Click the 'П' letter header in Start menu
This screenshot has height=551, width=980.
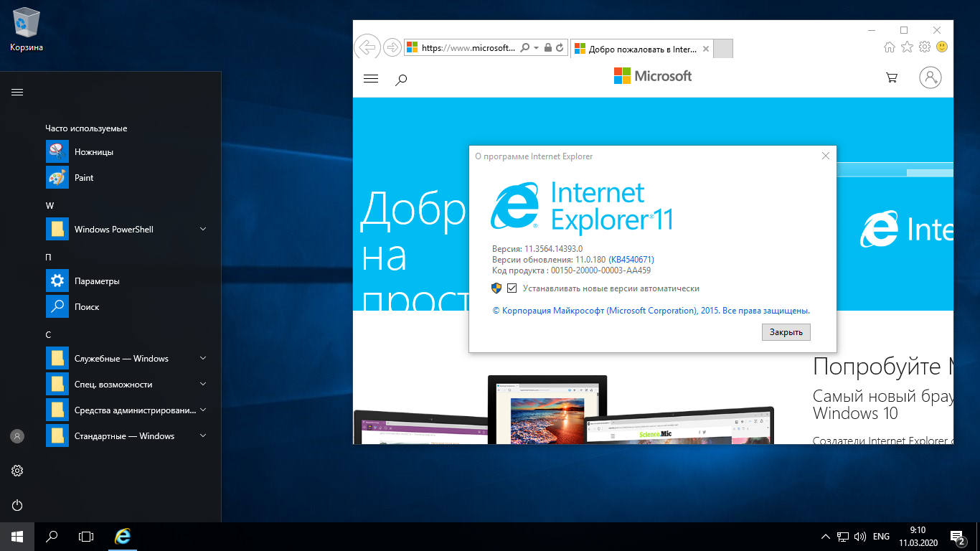[49, 258]
